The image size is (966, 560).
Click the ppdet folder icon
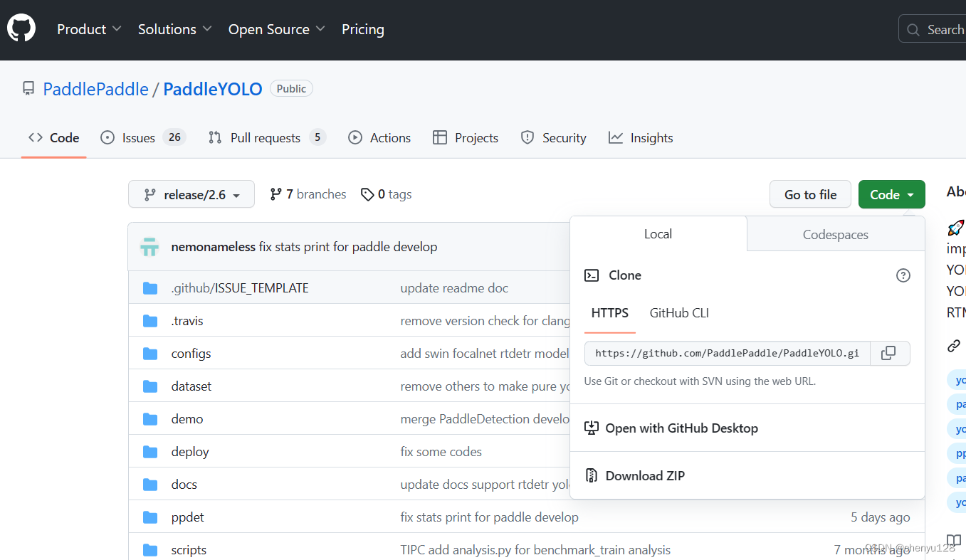click(150, 517)
